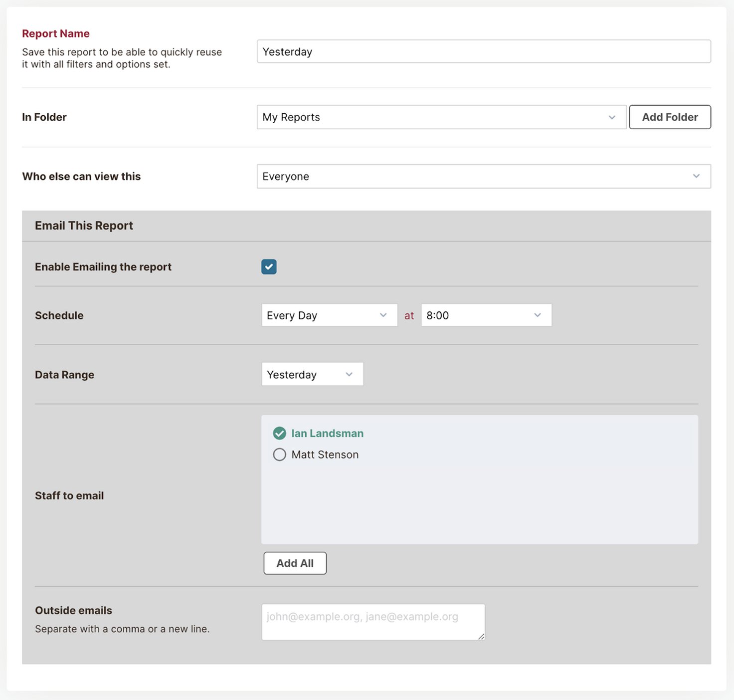The image size is (734, 700).
Task: Click the In Folder label
Action: [x=44, y=117]
